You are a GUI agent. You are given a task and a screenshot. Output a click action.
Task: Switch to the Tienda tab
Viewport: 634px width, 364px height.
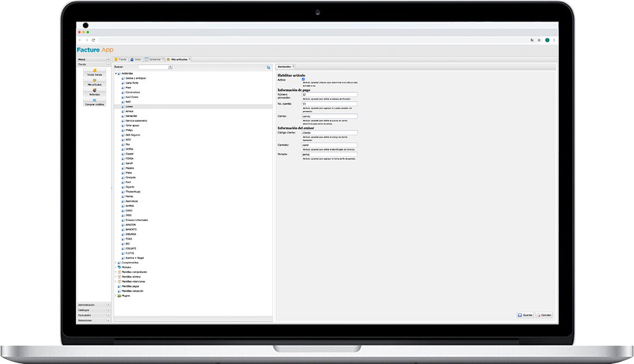click(x=120, y=59)
